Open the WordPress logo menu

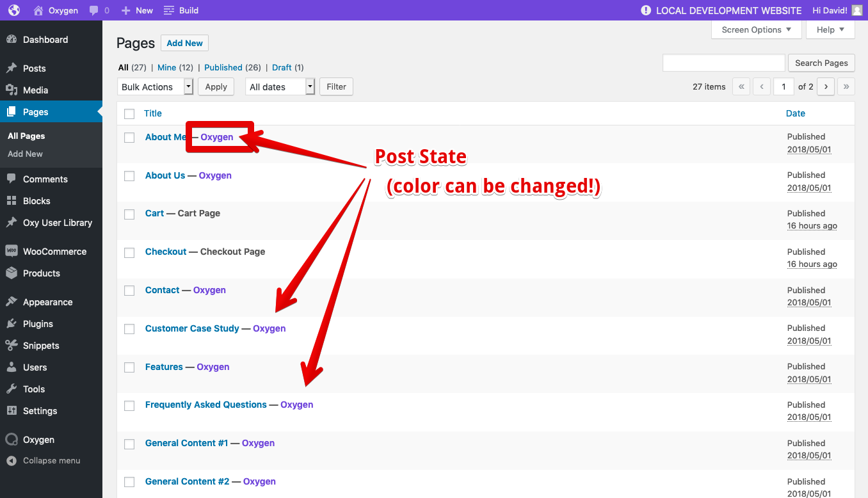tap(14, 10)
